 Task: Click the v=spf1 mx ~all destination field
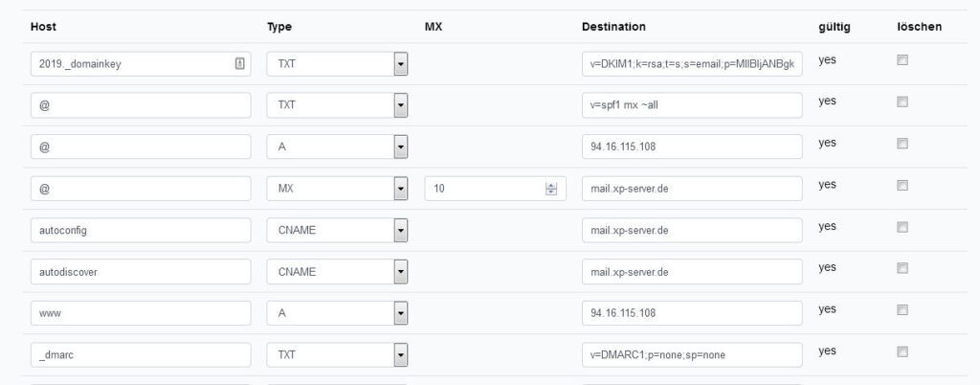pos(692,105)
